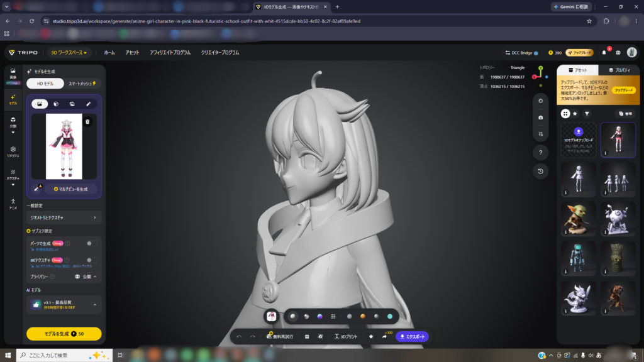Delete the uploaded reference image
This screenshot has height=362, width=644.
(x=87, y=121)
